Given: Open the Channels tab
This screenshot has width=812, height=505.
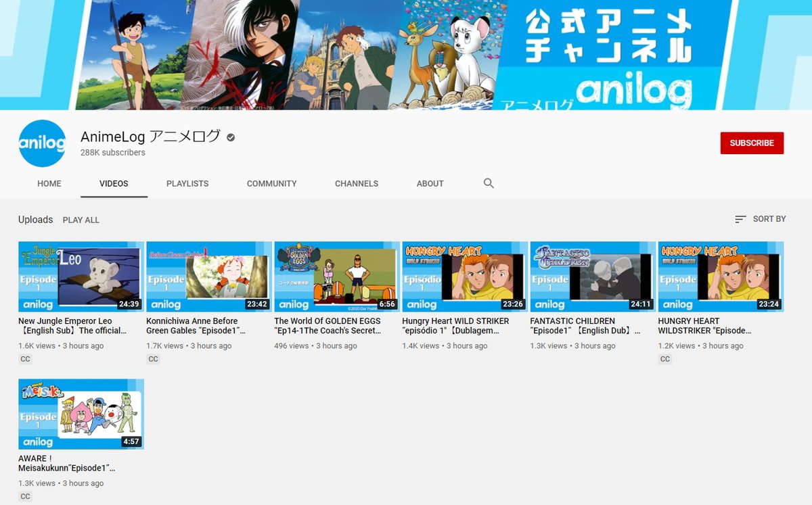Looking at the screenshot, I should pyautogui.click(x=357, y=183).
